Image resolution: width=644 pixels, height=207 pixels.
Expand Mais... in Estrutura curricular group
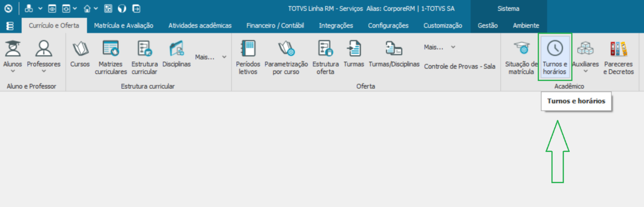point(210,57)
